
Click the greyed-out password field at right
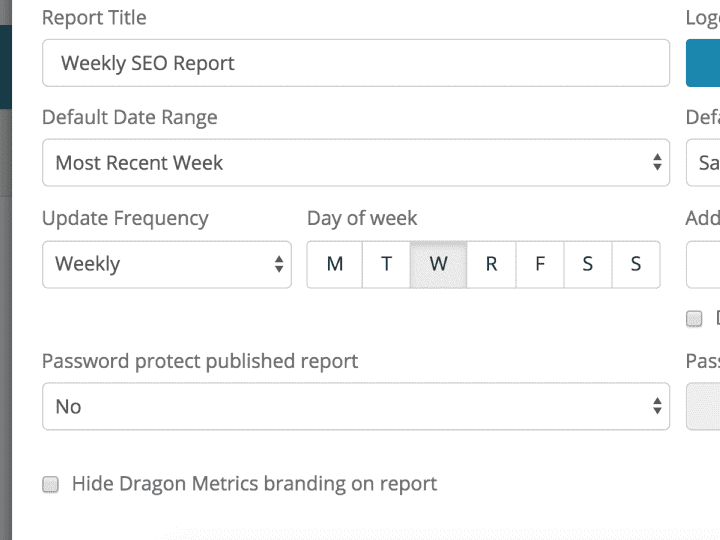pos(703,406)
